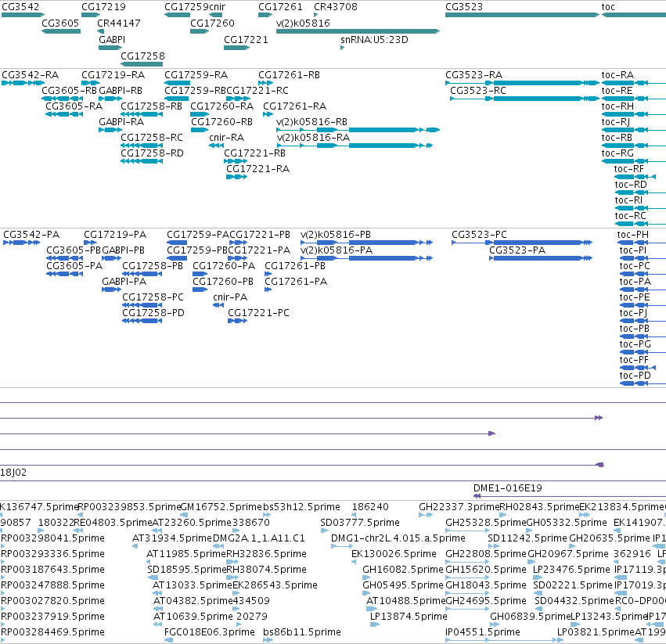The image size is (666, 644).
Task: Click cDNA DMG1-chr2L.4.015.a.5prime
Action: [398, 538]
